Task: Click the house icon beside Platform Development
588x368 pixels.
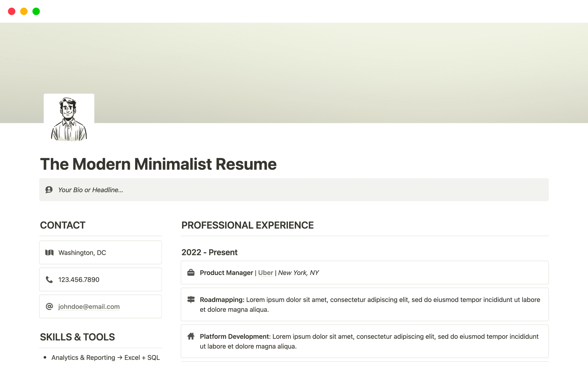Action: point(191,336)
